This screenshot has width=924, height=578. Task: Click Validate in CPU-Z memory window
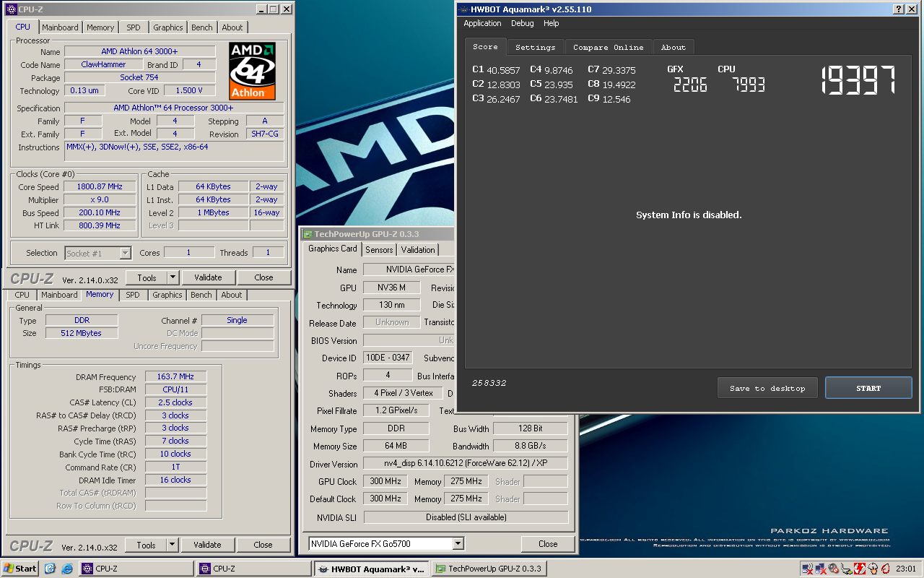(x=207, y=545)
